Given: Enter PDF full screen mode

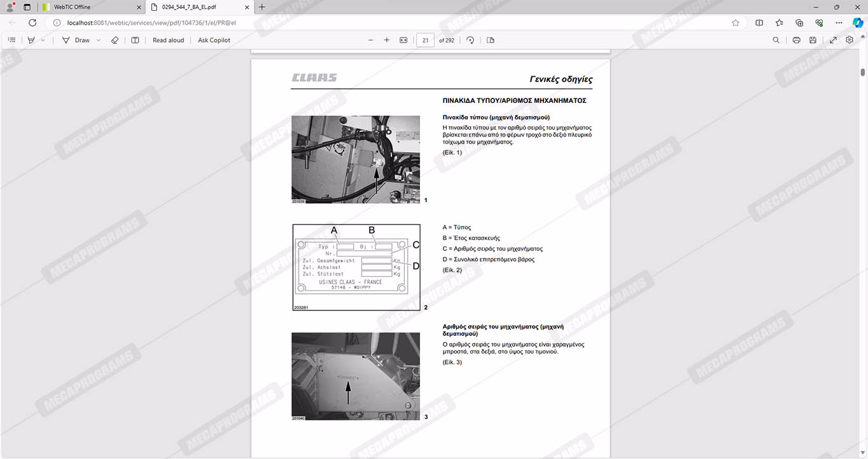Looking at the screenshot, I should pos(833,40).
